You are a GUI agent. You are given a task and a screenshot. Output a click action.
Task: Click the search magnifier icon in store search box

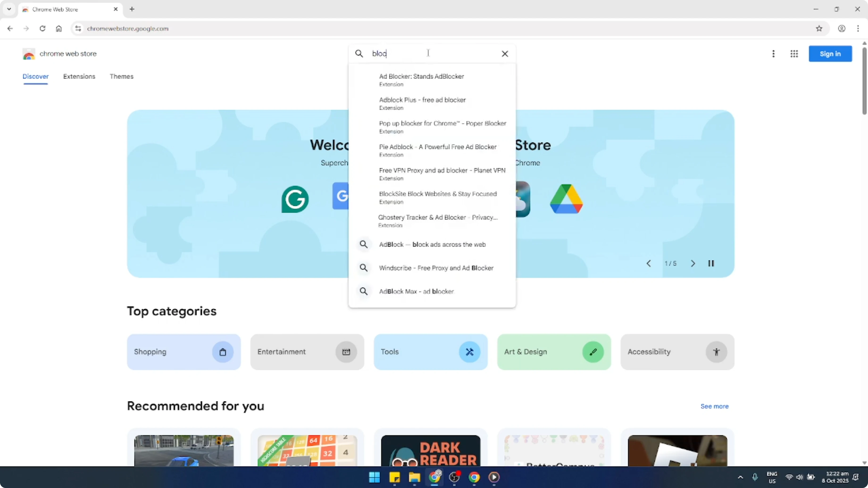pos(359,54)
